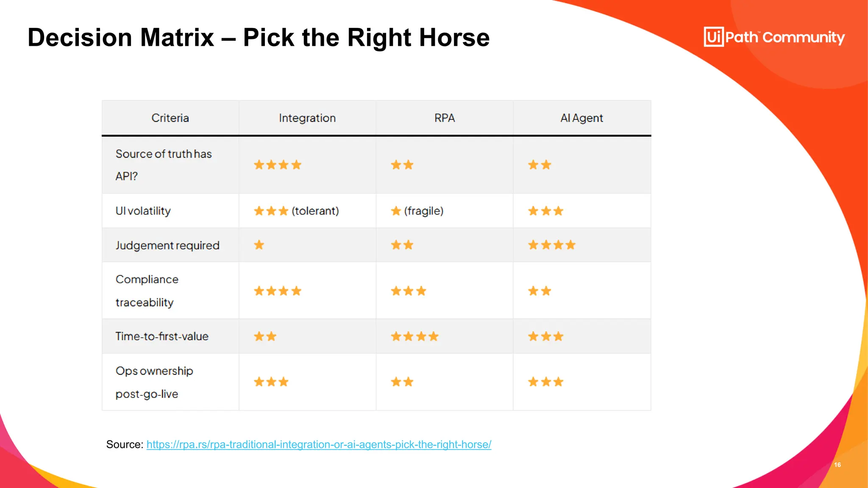This screenshot has height=488, width=868.
Task: Click the Source of truth has API cell
Action: [164, 165]
